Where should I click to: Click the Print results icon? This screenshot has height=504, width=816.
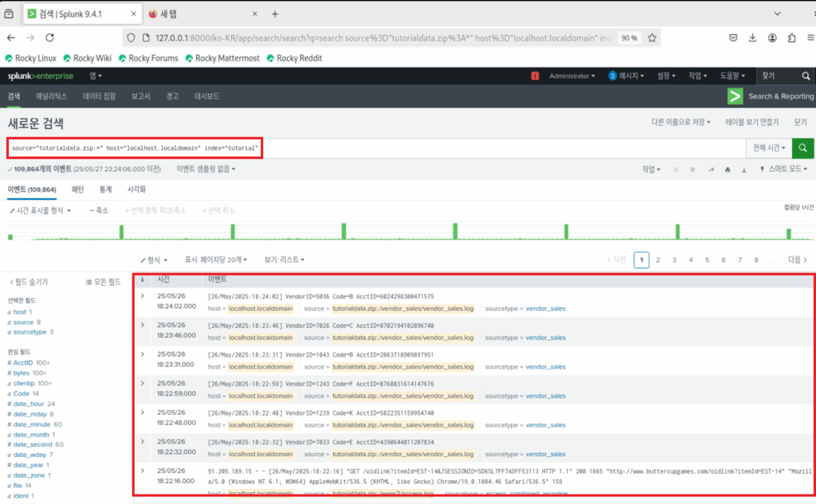pos(728,170)
